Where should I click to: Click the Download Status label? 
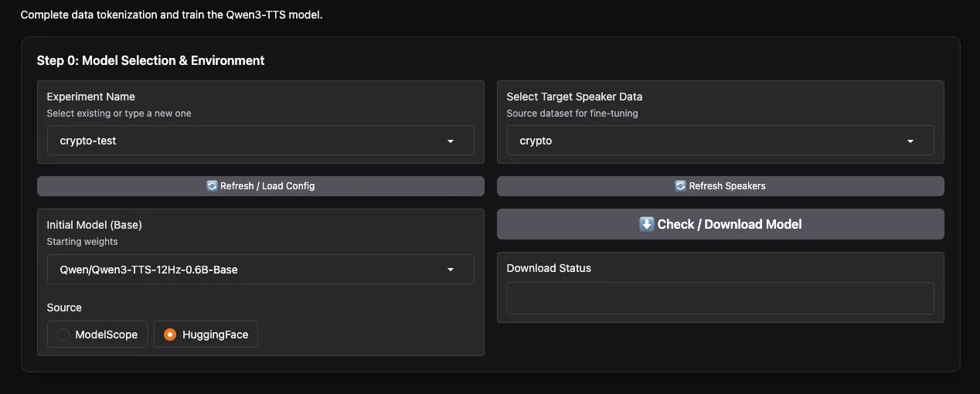point(549,268)
